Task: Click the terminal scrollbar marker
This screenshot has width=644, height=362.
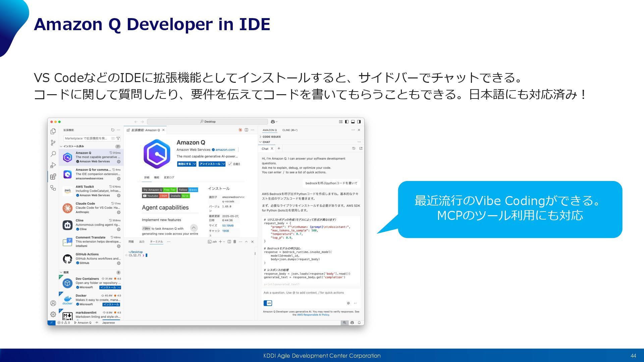Action: tap(255, 254)
